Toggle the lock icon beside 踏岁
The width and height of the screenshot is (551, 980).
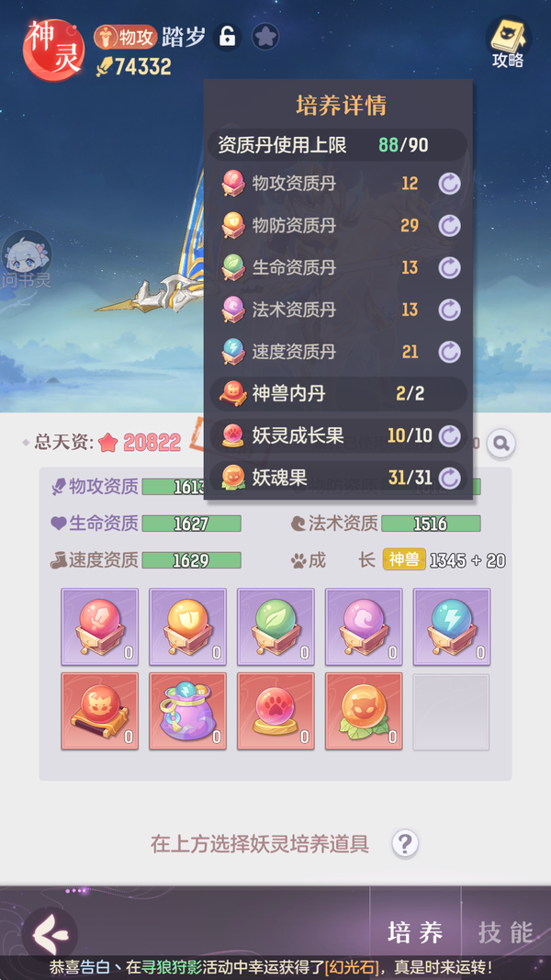click(227, 38)
